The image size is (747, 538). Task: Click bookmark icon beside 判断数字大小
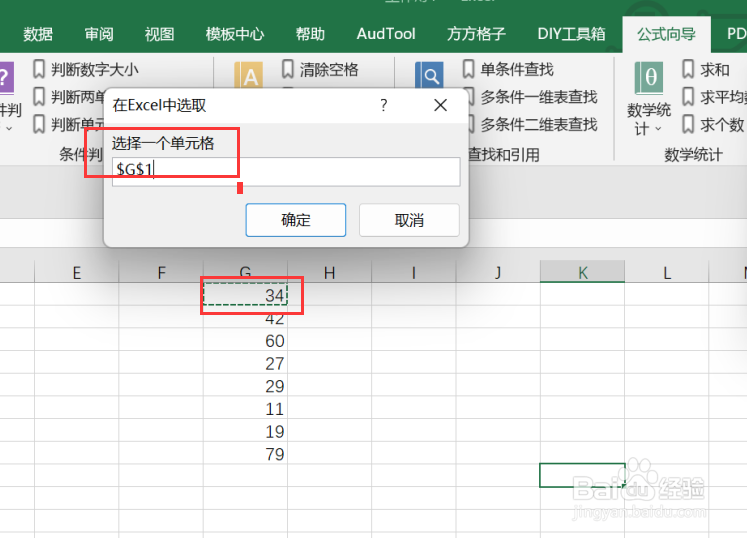[x=39, y=69]
